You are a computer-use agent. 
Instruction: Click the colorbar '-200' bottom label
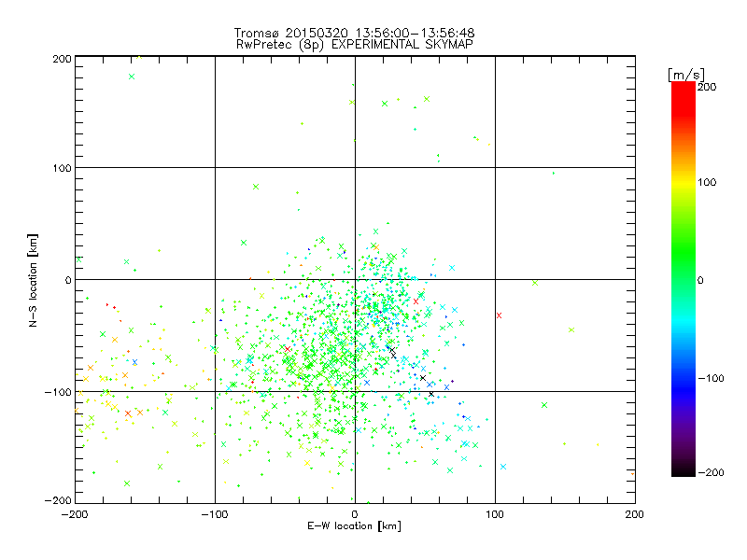point(711,472)
